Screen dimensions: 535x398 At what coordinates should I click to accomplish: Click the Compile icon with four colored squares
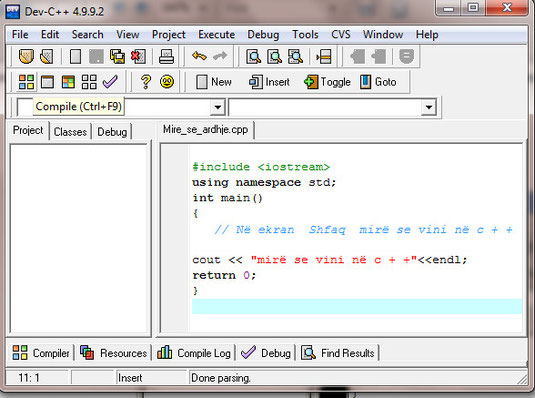(26, 82)
